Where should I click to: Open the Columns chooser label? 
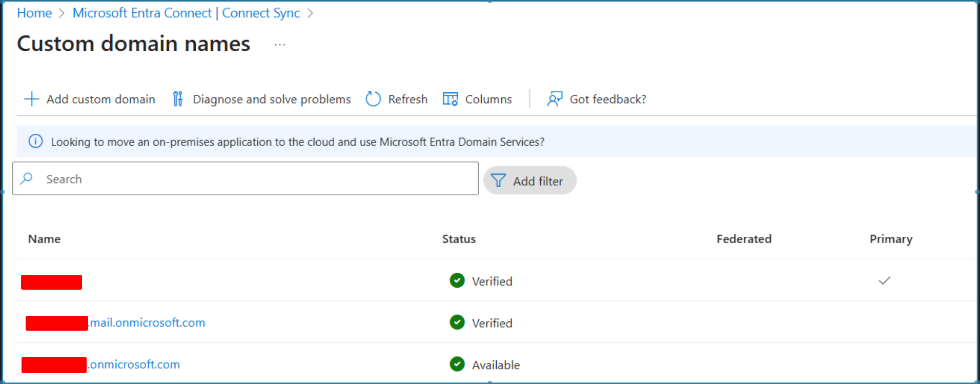488,99
